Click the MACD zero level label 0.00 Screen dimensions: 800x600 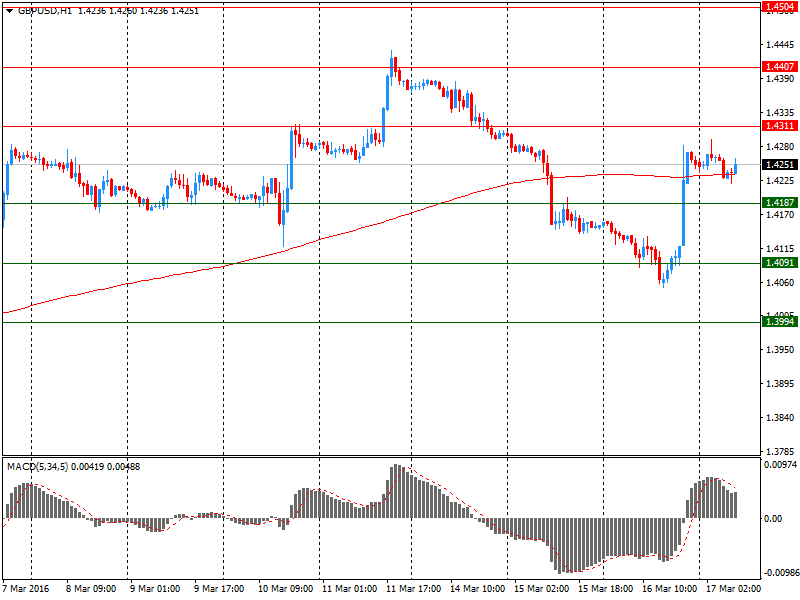773,518
